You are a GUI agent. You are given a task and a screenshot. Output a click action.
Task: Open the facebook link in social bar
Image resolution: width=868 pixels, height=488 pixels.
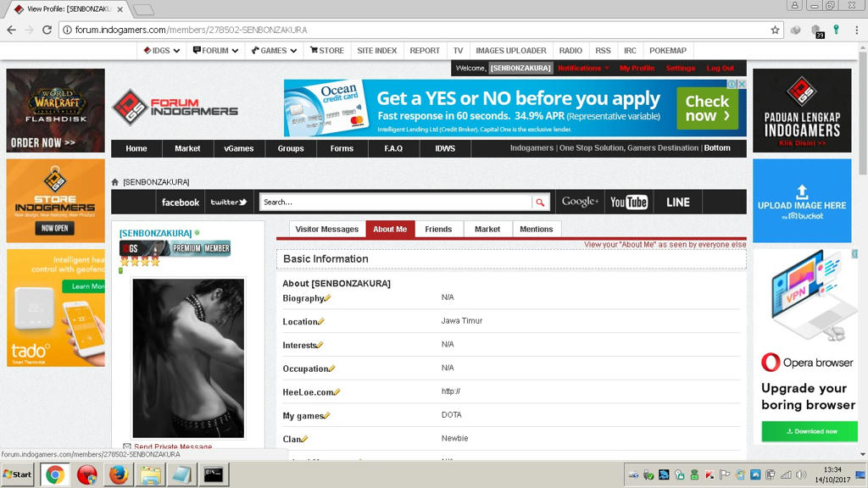(x=181, y=202)
